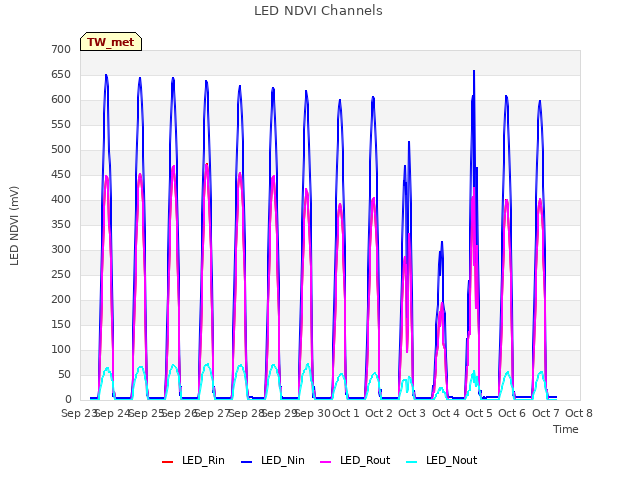Screen dimensions: 640x480
Task: Click the first blue peak near Sep 24
Action: [106, 75]
